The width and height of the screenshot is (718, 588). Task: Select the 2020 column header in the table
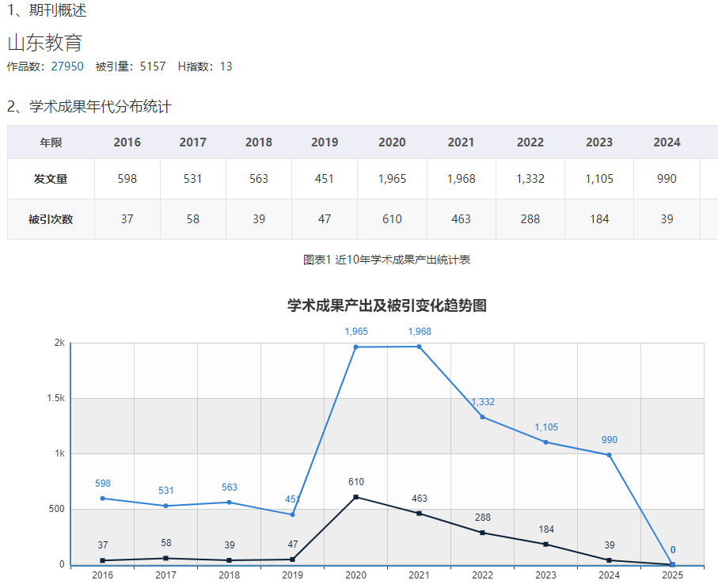(x=391, y=142)
